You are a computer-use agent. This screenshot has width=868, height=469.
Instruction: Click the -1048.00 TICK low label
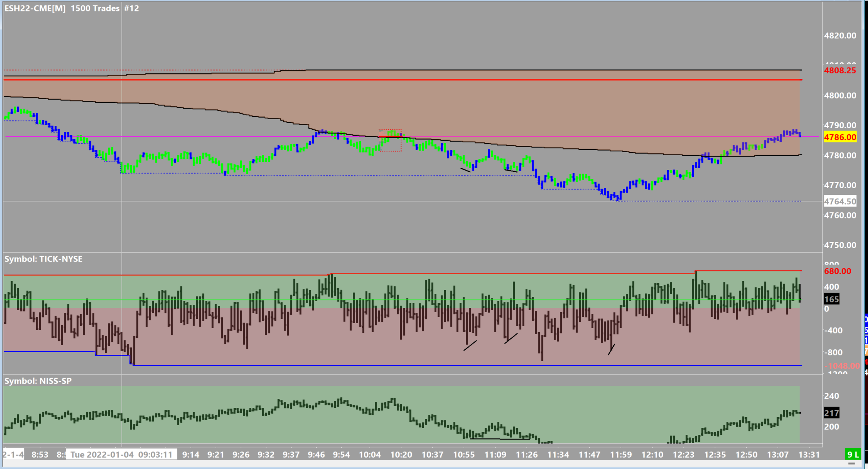(841, 366)
